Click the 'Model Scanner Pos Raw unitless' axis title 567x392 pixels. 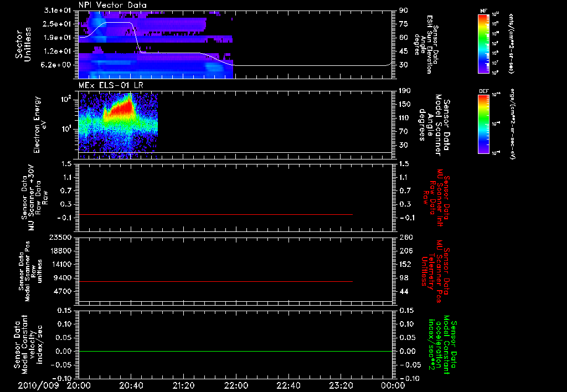[x=30, y=271]
